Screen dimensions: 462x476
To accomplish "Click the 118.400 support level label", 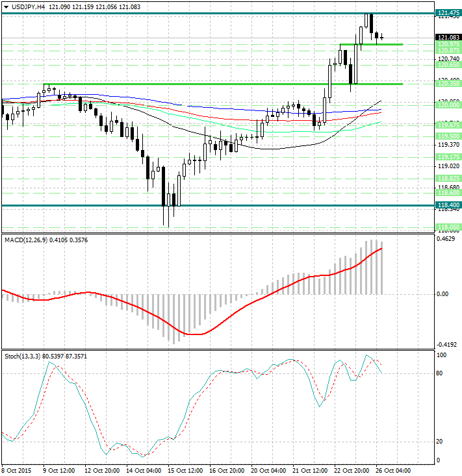I will [x=448, y=205].
